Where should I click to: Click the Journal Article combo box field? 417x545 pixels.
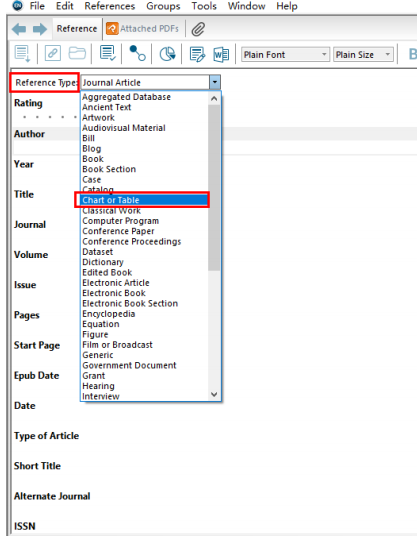coord(145,82)
